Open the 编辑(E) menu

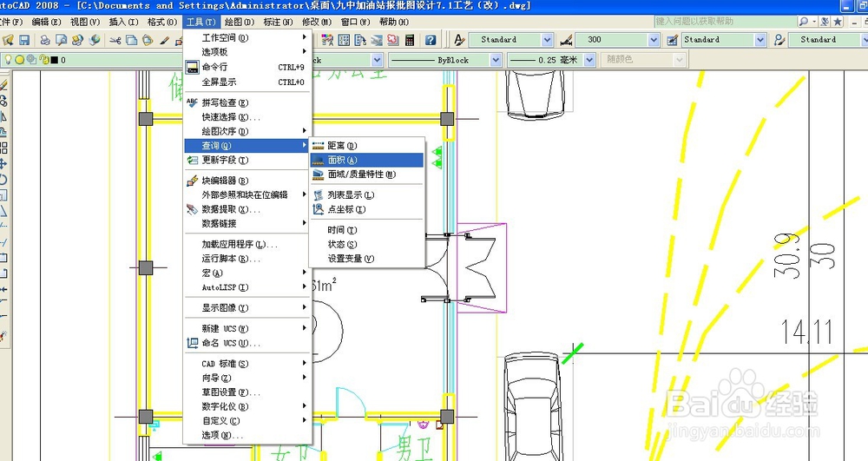click(46, 22)
